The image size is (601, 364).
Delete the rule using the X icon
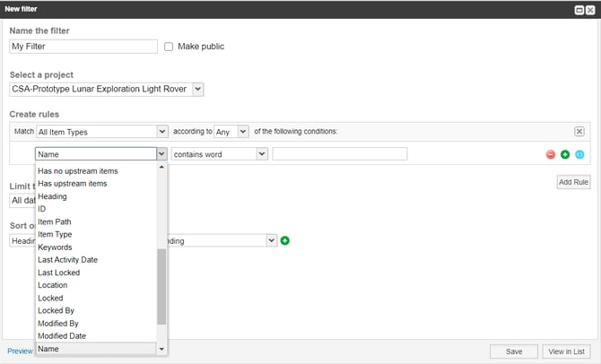tap(579, 131)
